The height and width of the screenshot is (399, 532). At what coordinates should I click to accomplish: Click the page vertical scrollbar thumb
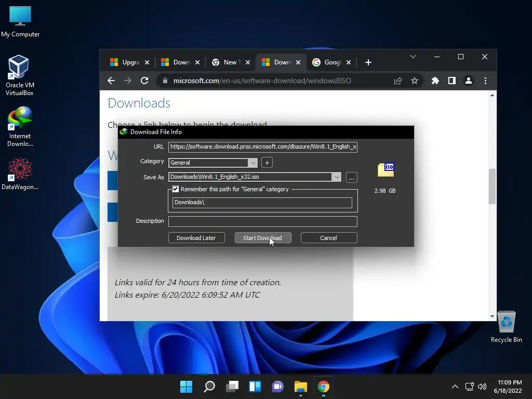coord(492,186)
